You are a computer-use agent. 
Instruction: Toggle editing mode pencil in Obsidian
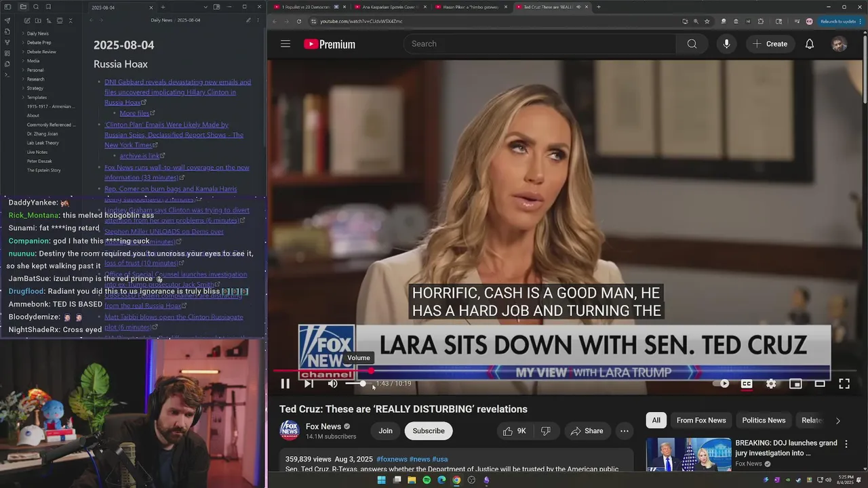[x=248, y=20]
